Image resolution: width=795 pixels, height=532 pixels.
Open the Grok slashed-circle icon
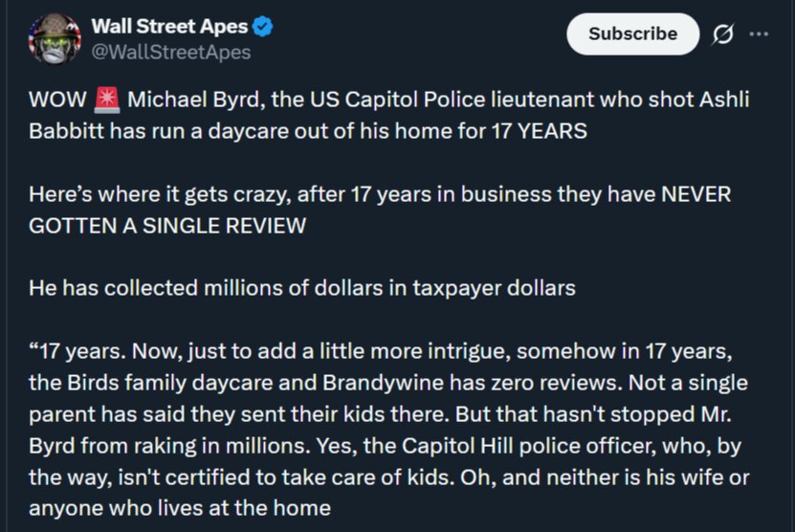[x=723, y=33]
